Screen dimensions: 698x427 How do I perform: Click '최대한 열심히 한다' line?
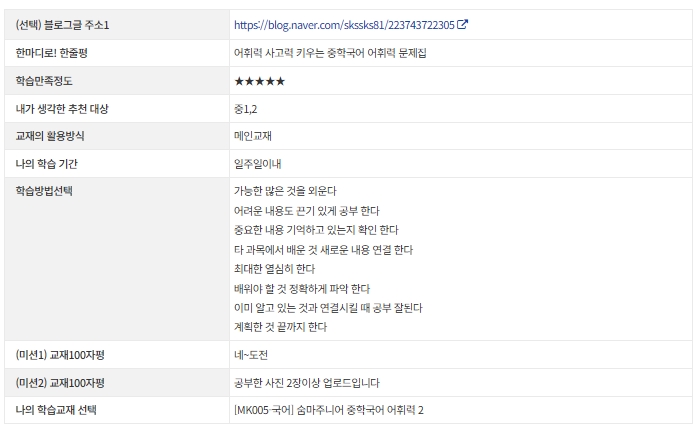tap(274, 269)
